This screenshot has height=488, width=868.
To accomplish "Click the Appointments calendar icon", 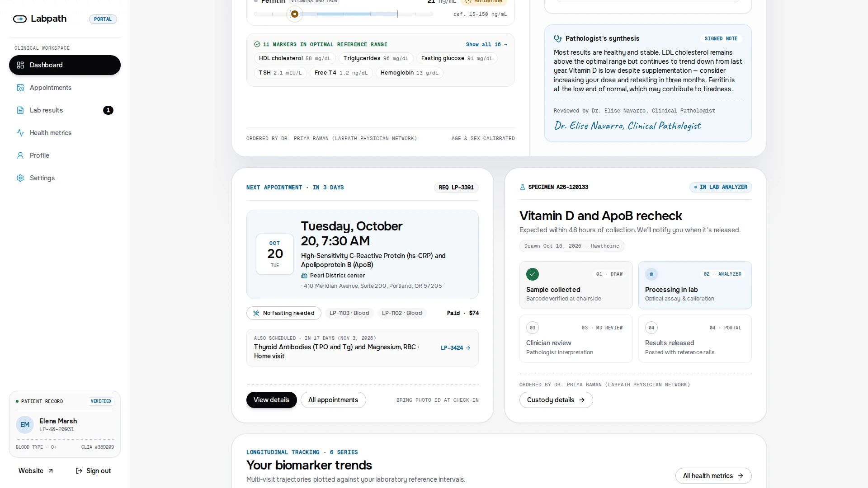I will (x=20, y=88).
